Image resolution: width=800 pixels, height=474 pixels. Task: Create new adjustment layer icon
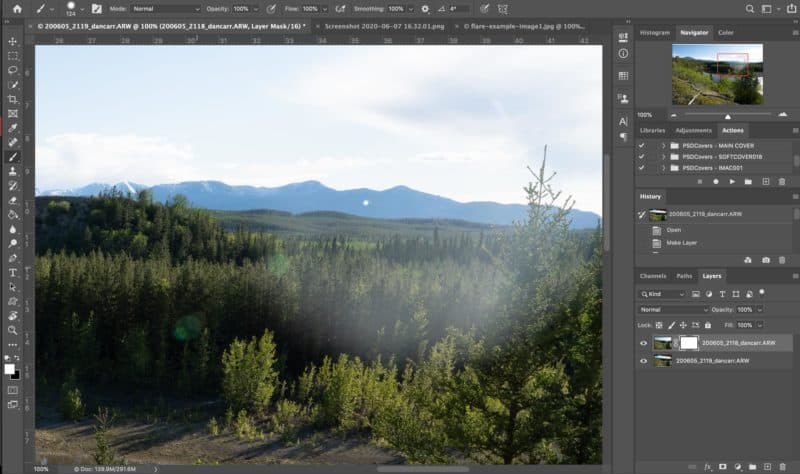point(738,466)
